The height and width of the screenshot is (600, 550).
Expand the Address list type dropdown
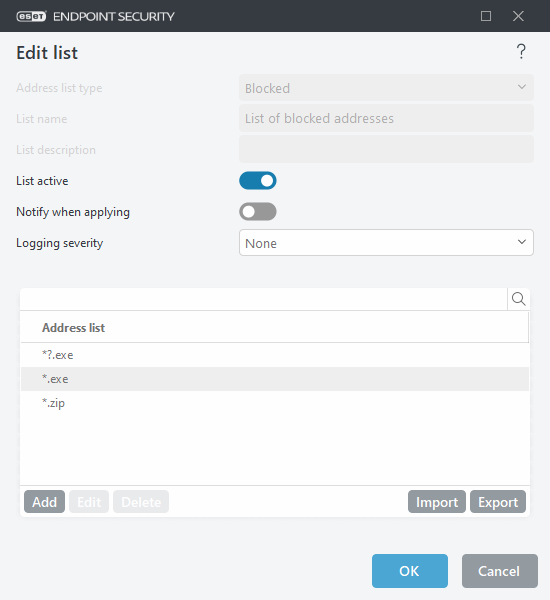386,88
